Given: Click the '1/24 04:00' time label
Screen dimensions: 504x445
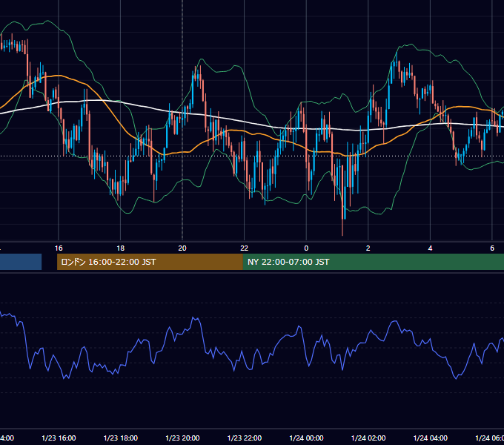Looking at the screenshot, I should pos(430,438).
